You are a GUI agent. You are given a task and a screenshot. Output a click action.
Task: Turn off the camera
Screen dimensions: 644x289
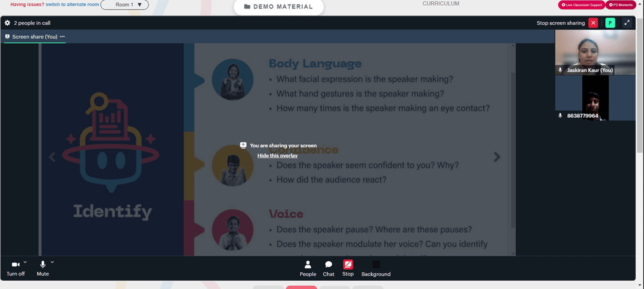click(15, 268)
